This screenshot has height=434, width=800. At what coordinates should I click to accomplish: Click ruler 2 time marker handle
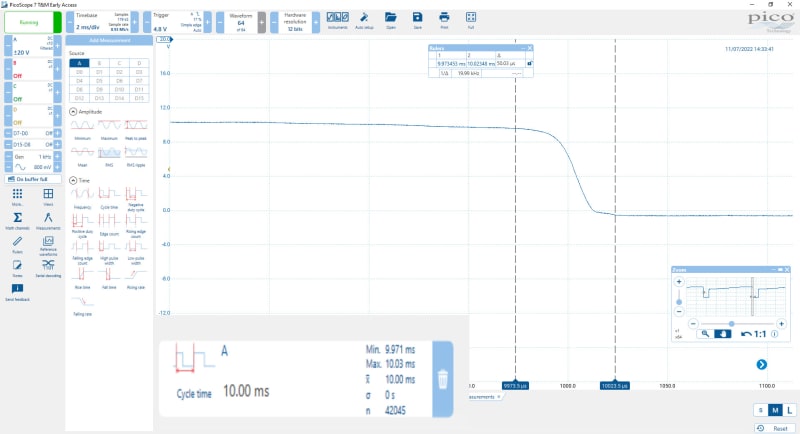coord(615,386)
